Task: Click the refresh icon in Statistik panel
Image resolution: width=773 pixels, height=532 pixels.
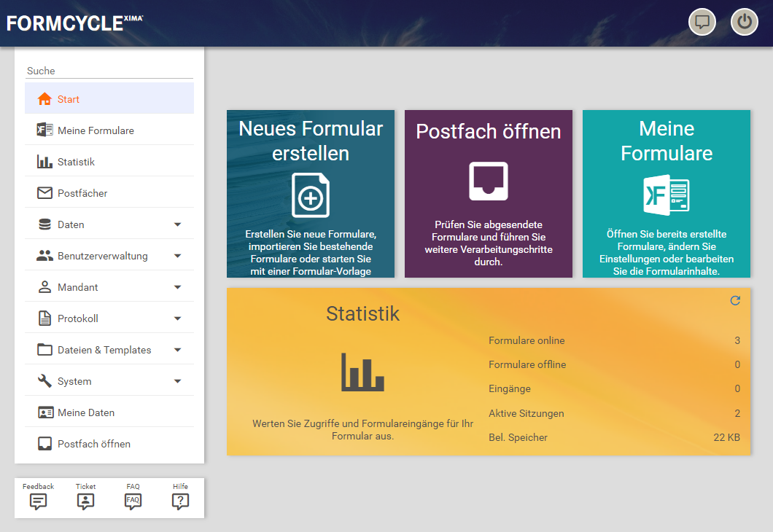Action: (x=735, y=300)
